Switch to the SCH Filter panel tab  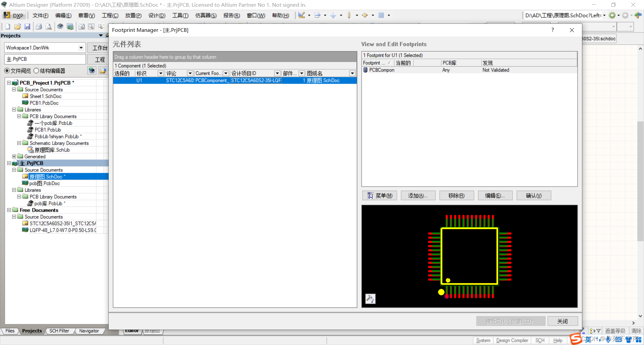click(x=59, y=331)
